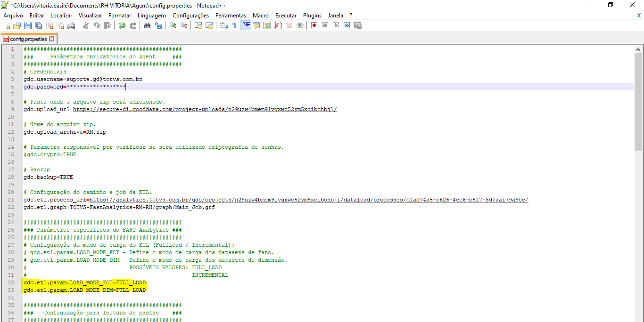Image resolution: width=644 pixels, height=322 pixels.
Task: Open the Macro menu
Action: [261, 16]
